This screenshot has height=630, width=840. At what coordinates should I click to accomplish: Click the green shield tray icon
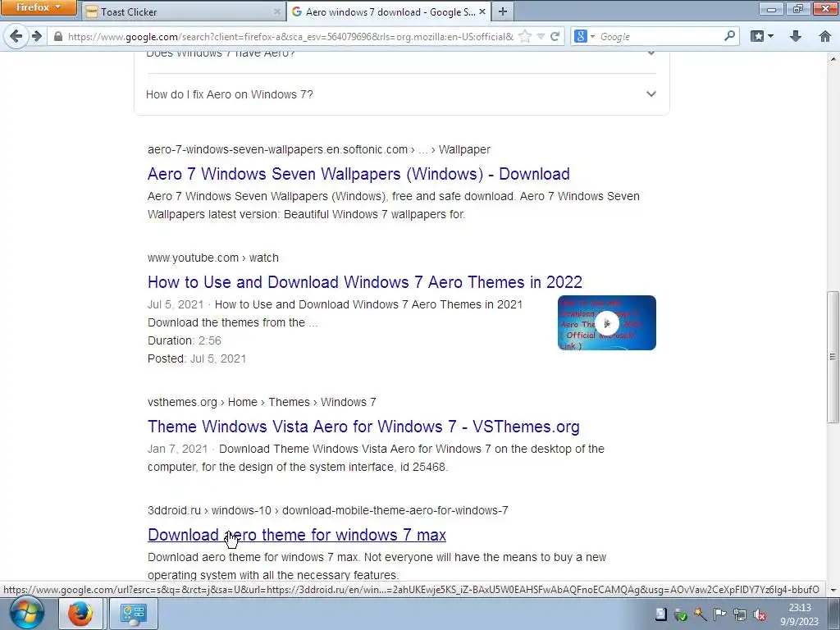pyautogui.click(x=680, y=614)
